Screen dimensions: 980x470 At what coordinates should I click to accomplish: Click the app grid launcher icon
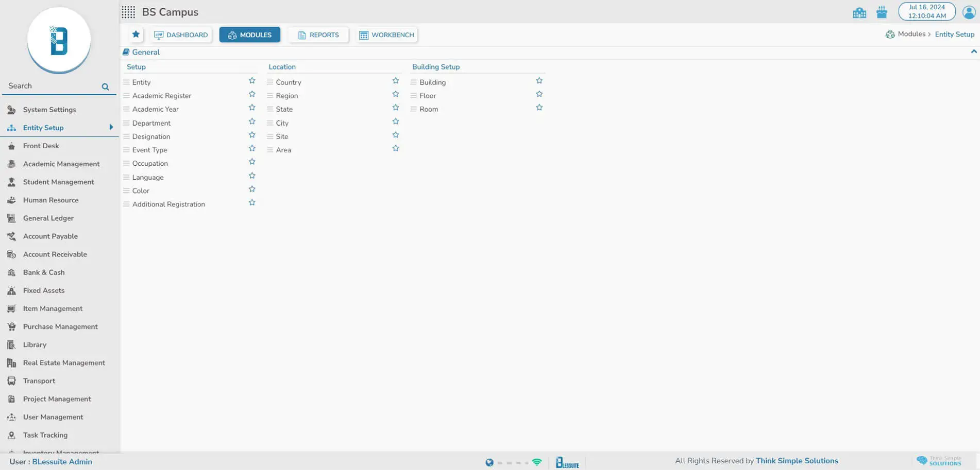pyautogui.click(x=128, y=12)
